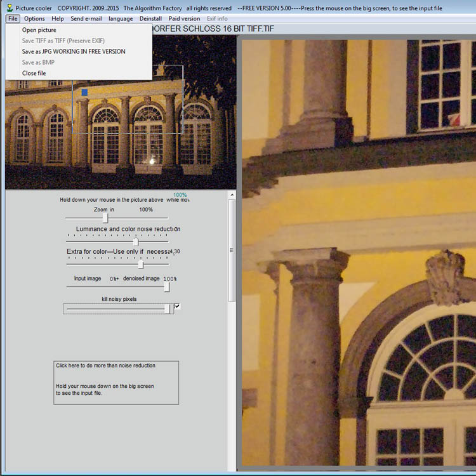Click the Input image / denoised image blend slider
Image resolution: width=476 pixels, height=476 pixels.
[118, 287]
